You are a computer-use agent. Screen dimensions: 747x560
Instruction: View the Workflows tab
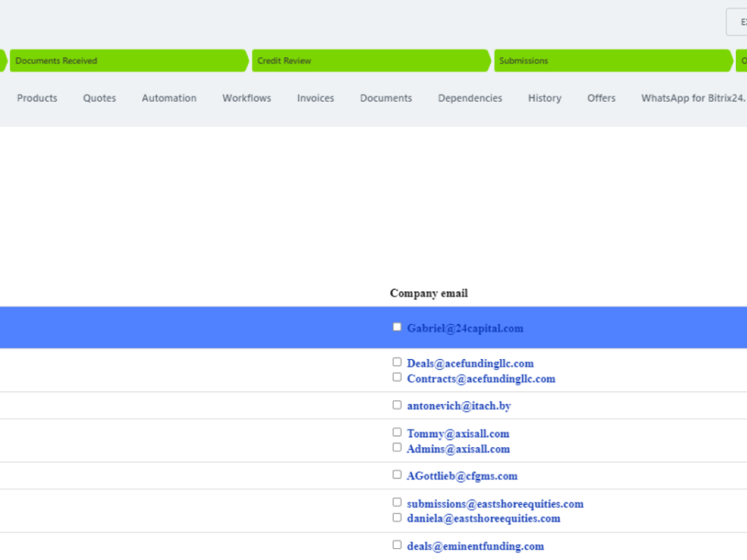[x=247, y=98]
